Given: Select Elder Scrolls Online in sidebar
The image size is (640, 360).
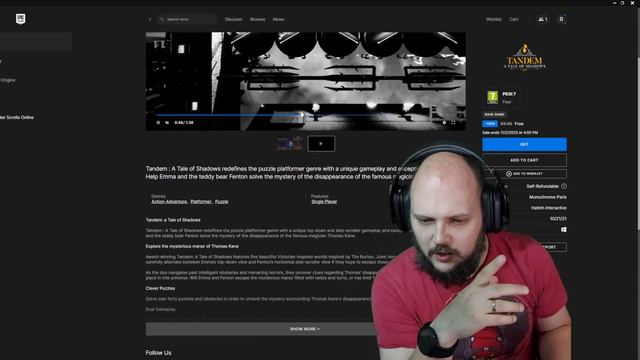Looking at the screenshot, I should pyautogui.click(x=17, y=118).
